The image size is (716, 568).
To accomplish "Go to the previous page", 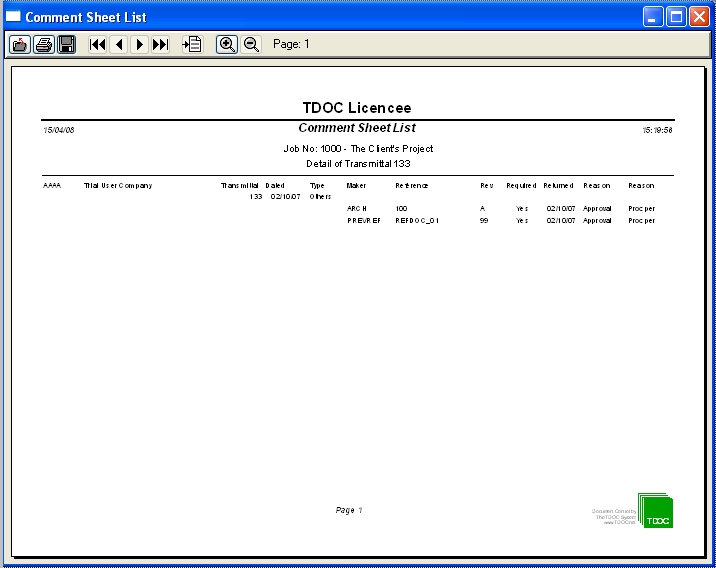I will 119,44.
